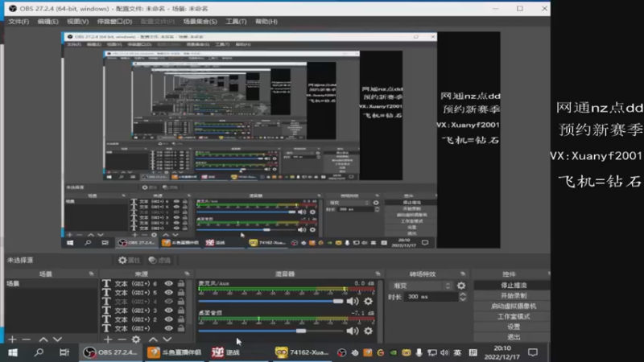Open source properties gear in Sources toolbar
Image resolution: width=644 pixels, height=362 pixels.
pos(136,339)
